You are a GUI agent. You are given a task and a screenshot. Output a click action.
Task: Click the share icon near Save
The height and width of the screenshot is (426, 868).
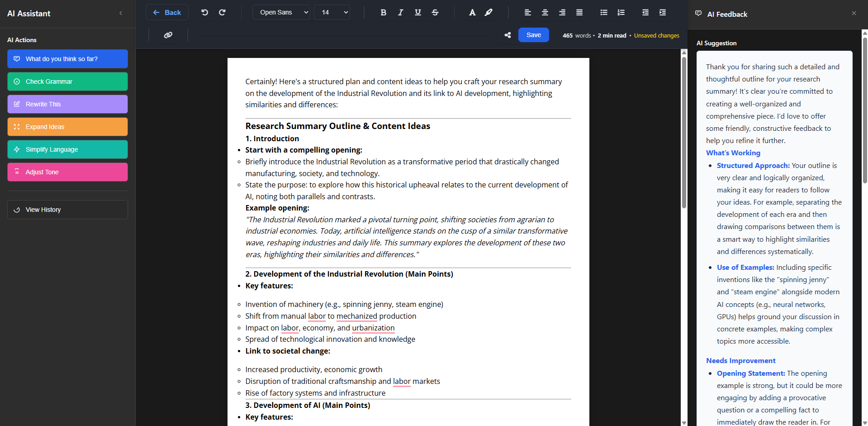click(x=507, y=35)
